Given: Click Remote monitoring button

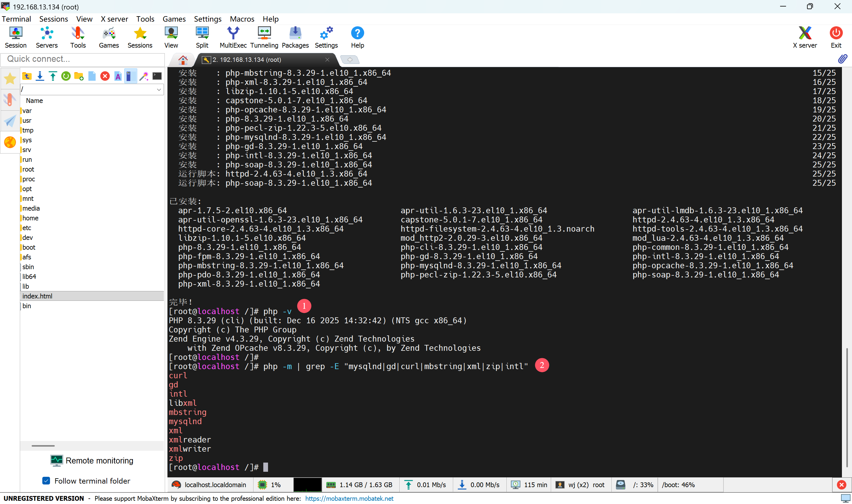Looking at the screenshot, I should pos(92,461).
